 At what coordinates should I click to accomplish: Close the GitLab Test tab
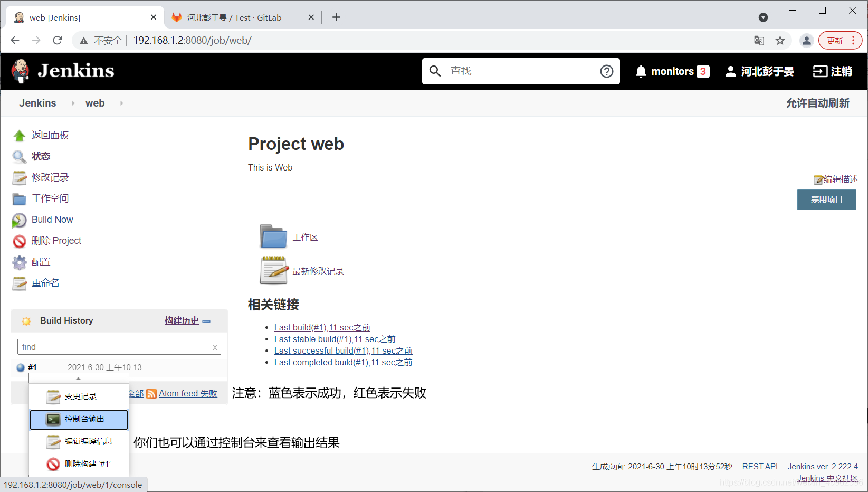(x=311, y=17)
